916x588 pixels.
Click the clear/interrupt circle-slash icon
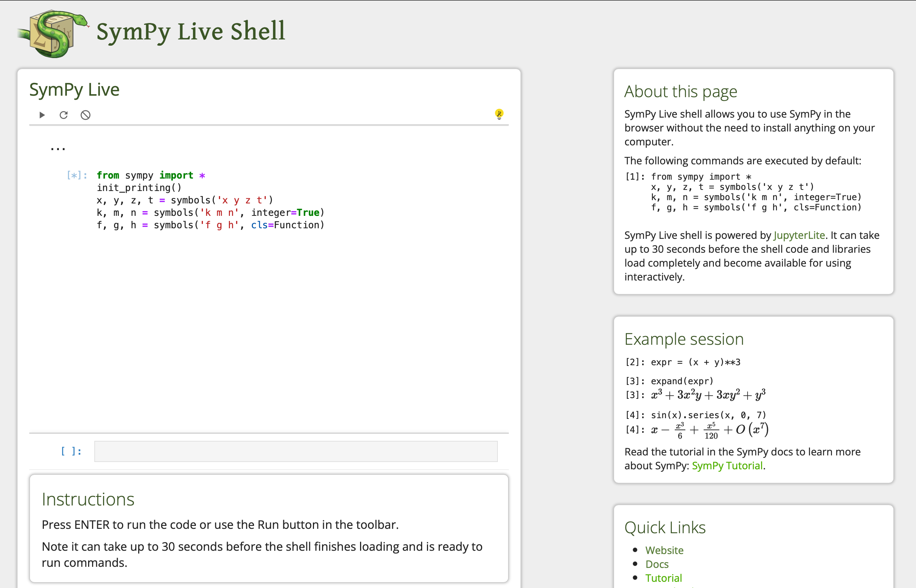86,115
